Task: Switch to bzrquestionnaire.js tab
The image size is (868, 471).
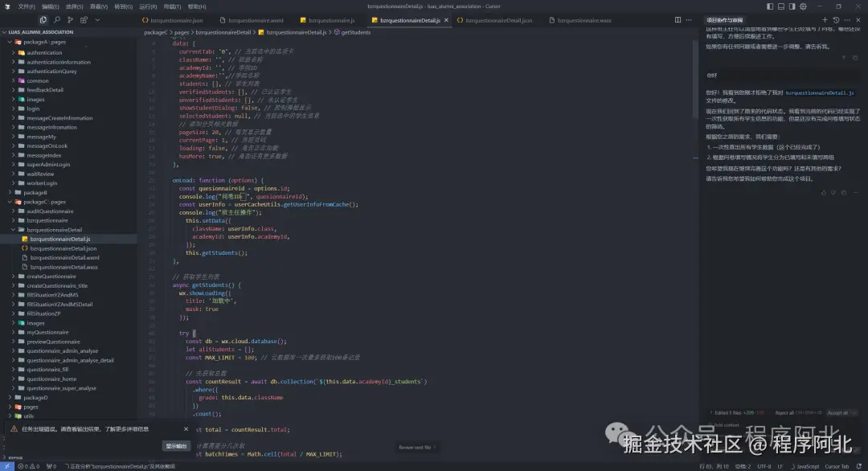Action: 327,20
